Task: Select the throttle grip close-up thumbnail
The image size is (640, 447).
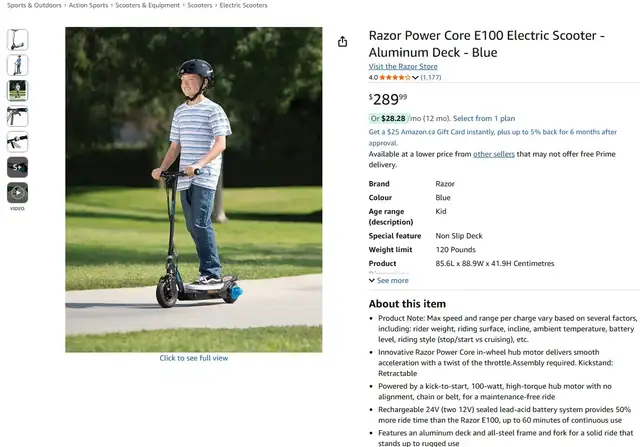Action: point(18,142)
